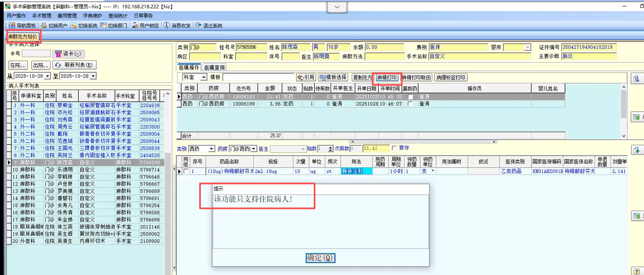This screenshot has width=644, height=275.
Task: Switch to the 医嘱查询 tab
Action: tap(214, 67)
